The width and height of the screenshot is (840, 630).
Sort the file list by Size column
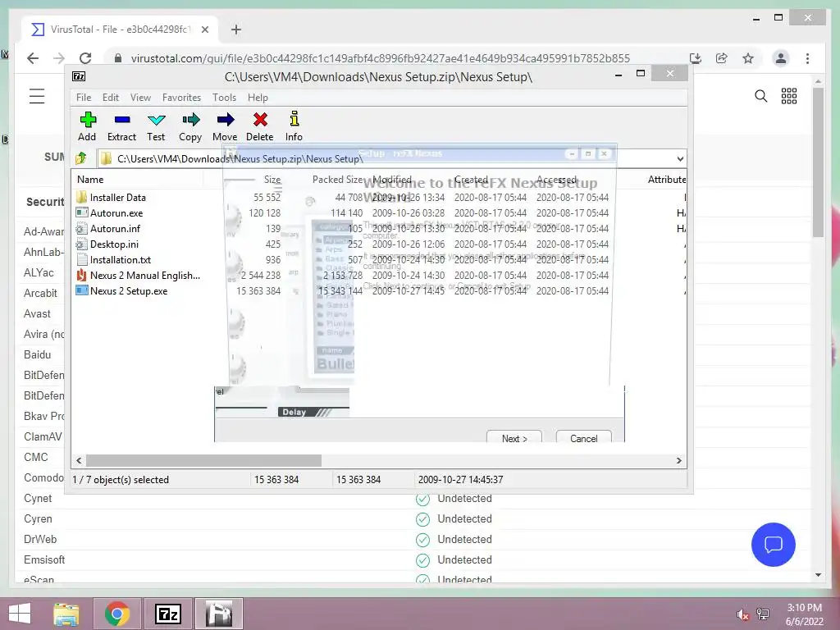click(272, 180)
